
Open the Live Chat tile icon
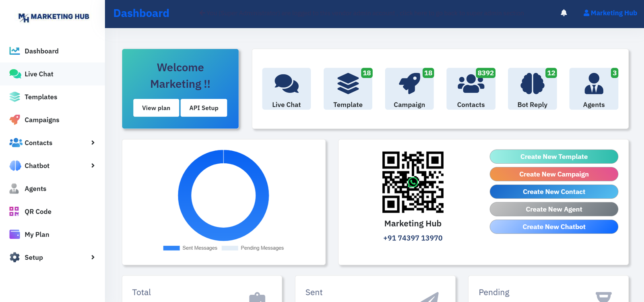coord(287,84)
